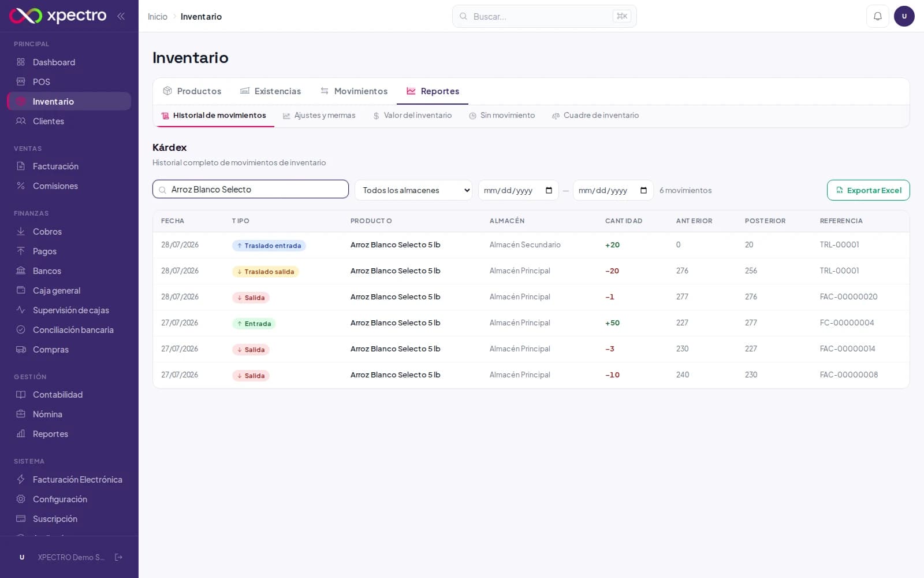Click the Pagos upload-arrow icon
The height and width of the screenshot is (578, 924).
coord(21,251)
